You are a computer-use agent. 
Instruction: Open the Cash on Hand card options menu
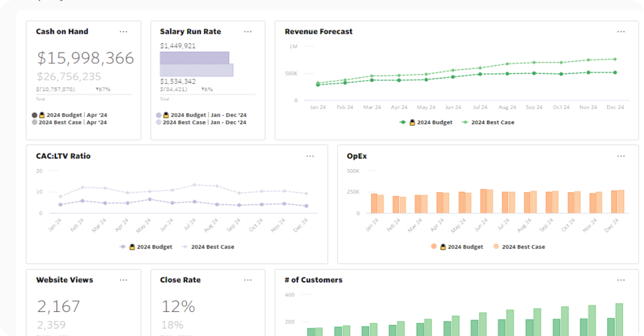coord(123,32)
